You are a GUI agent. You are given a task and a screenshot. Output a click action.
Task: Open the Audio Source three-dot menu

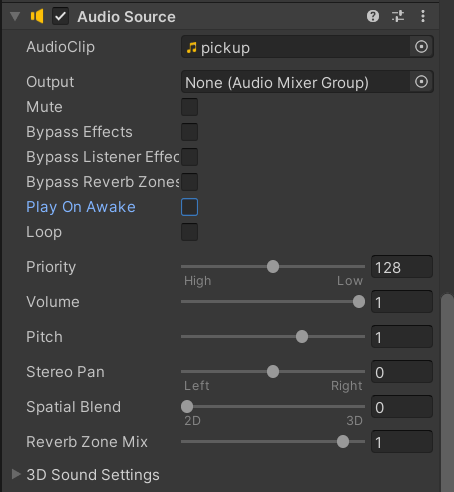coord(423,16)
